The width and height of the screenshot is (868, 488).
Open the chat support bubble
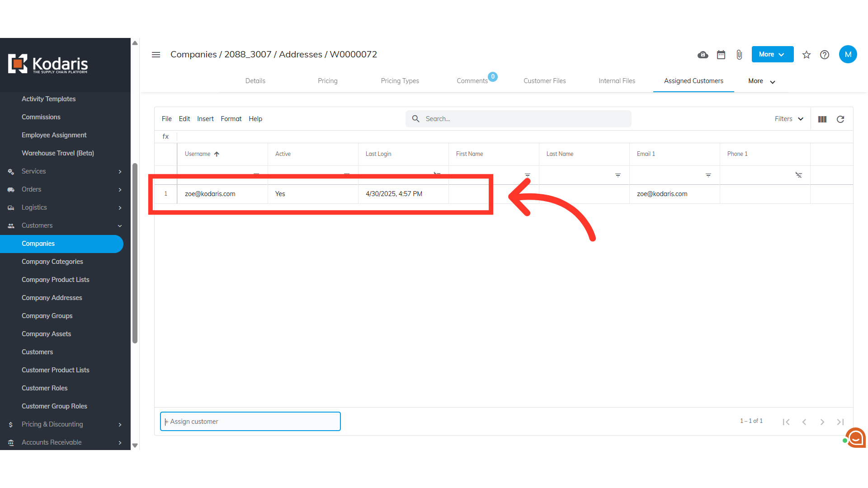[x=855, y=437]
